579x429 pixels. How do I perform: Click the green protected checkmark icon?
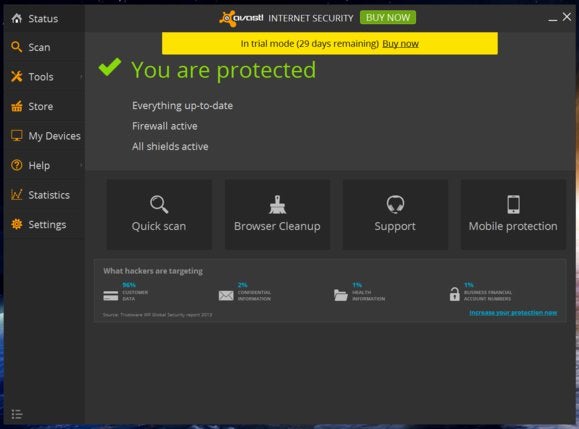pos(110,67)
